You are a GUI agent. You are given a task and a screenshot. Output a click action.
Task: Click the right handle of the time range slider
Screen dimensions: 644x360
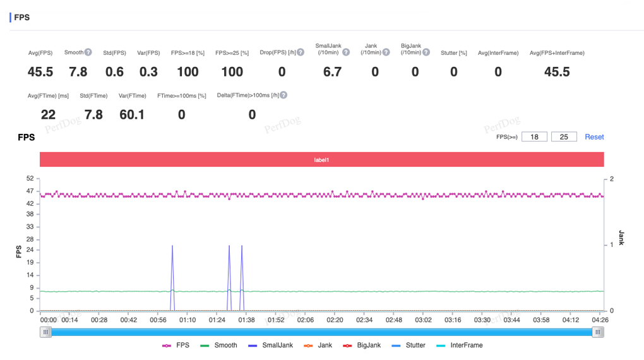[597, 332]
